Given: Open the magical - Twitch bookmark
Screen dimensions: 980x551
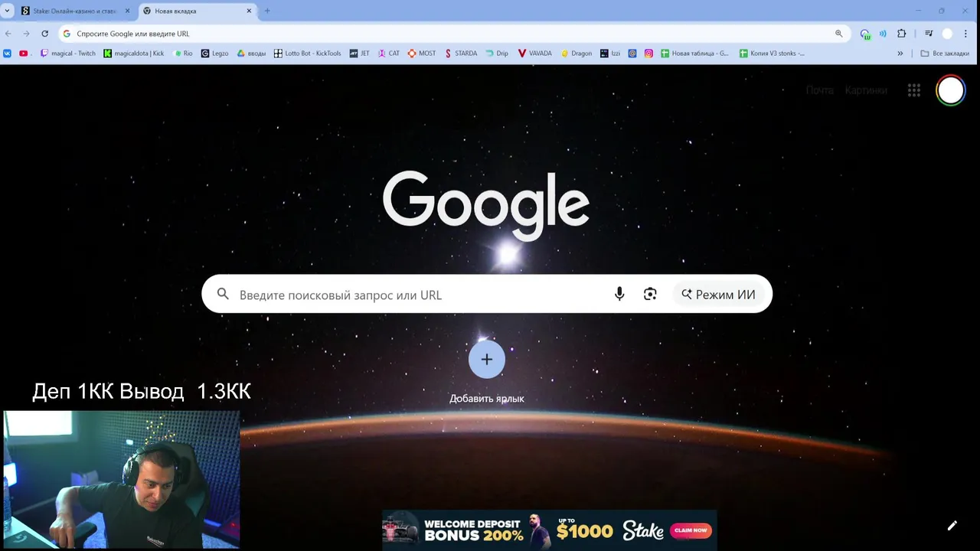Looking at the screenshot, I should pos(68,54).
